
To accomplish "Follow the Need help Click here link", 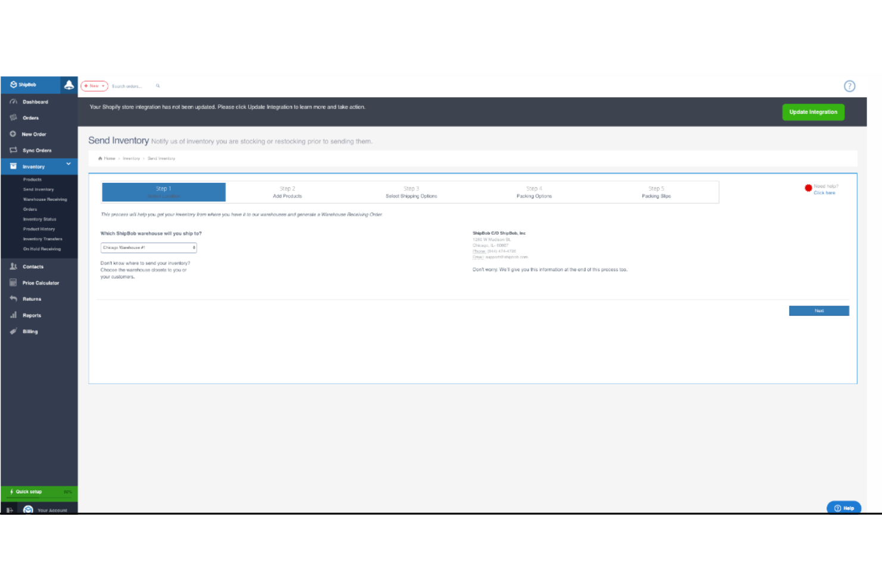I will pos(824,192).
